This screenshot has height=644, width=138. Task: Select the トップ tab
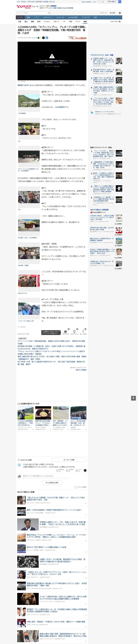[20, 17]
